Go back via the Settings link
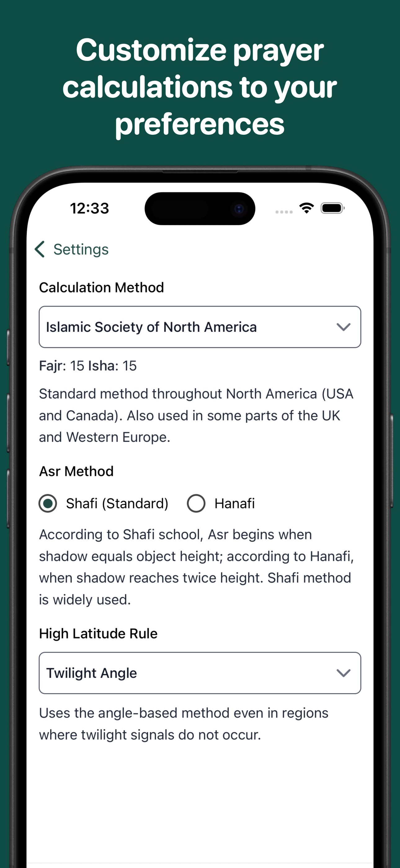The height and width of the screenshot is (868, 400). 81,249
